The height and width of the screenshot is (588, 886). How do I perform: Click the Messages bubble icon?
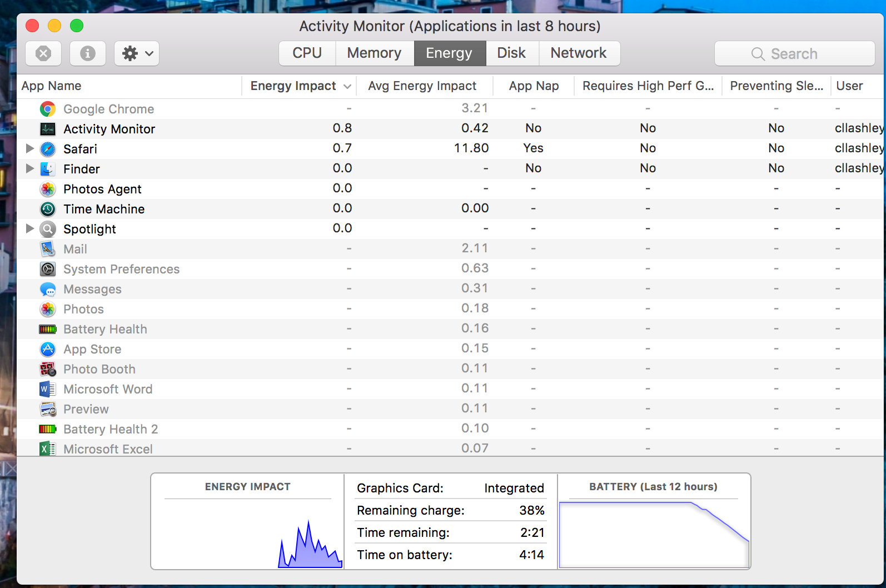[48, 289]
